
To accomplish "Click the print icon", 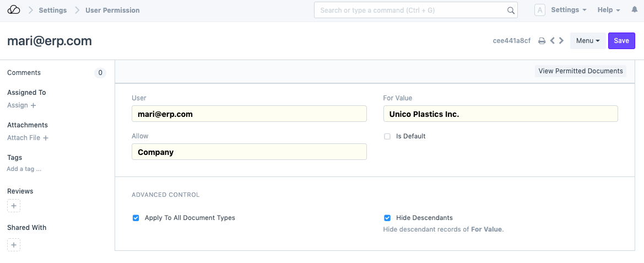I will (x=542, y=41).
